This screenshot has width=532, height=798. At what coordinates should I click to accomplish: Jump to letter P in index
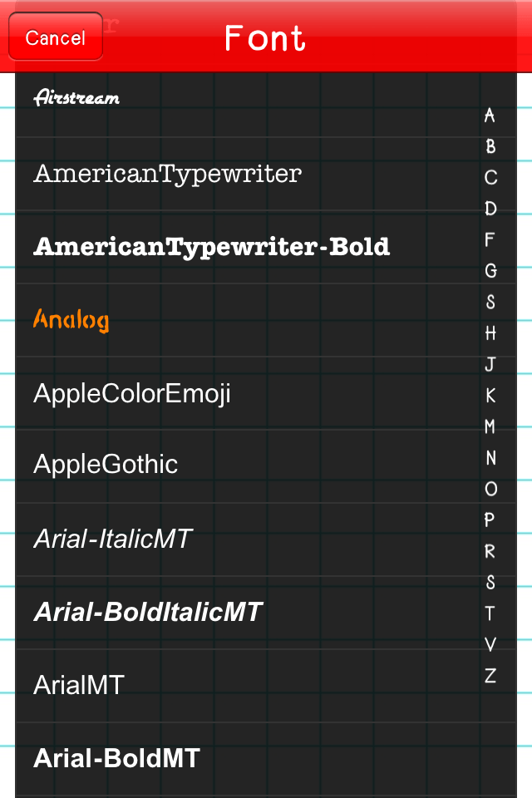[490, 520]
